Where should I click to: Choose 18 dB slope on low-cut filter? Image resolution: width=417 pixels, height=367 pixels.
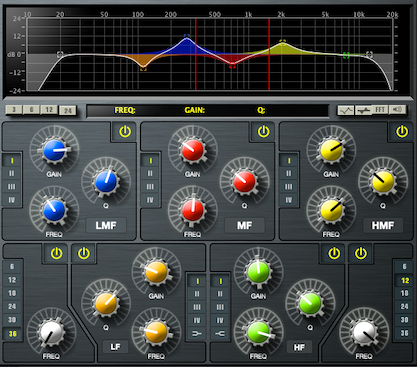(x=12, y=293)
